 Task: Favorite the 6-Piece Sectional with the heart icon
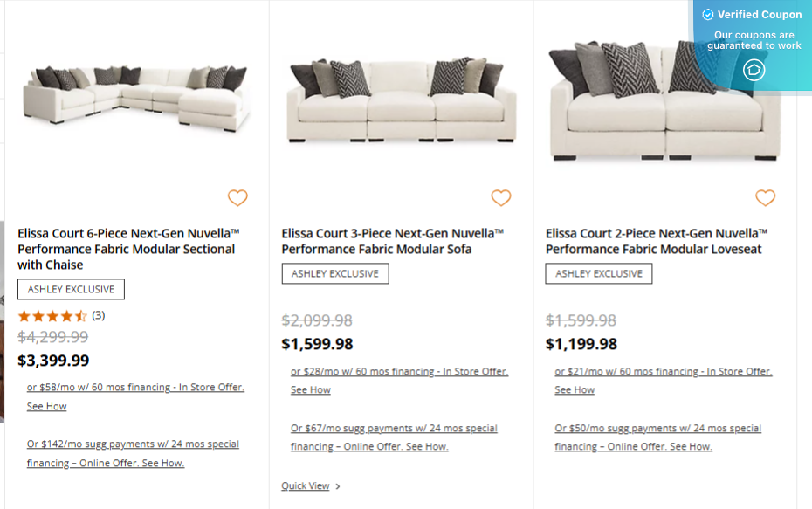tap(237, 198)
